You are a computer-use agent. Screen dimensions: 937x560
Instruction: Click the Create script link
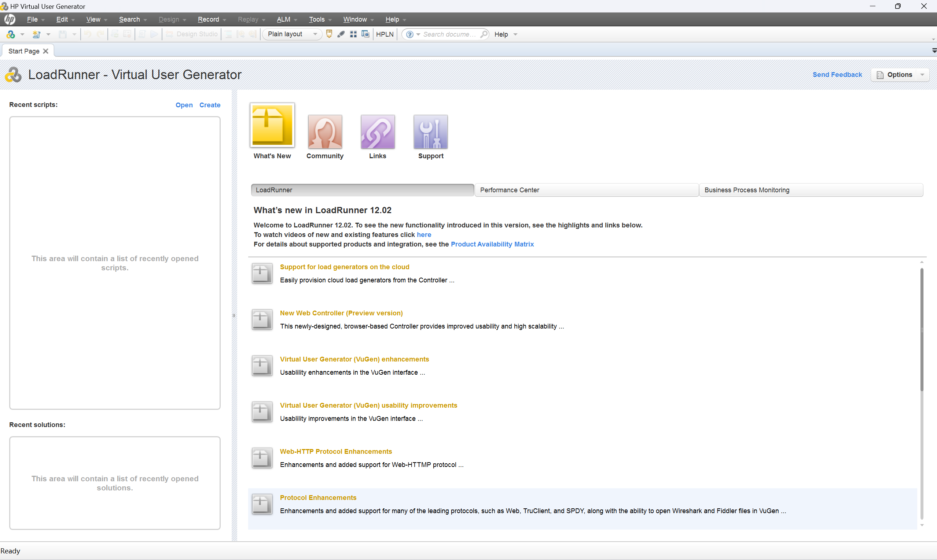tap(210, 105)
